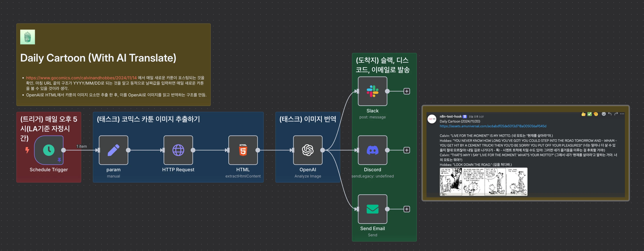Select the '(도착지) 슬랙, 디스코드, 이메일로 발송' heading

pos(383,65)
